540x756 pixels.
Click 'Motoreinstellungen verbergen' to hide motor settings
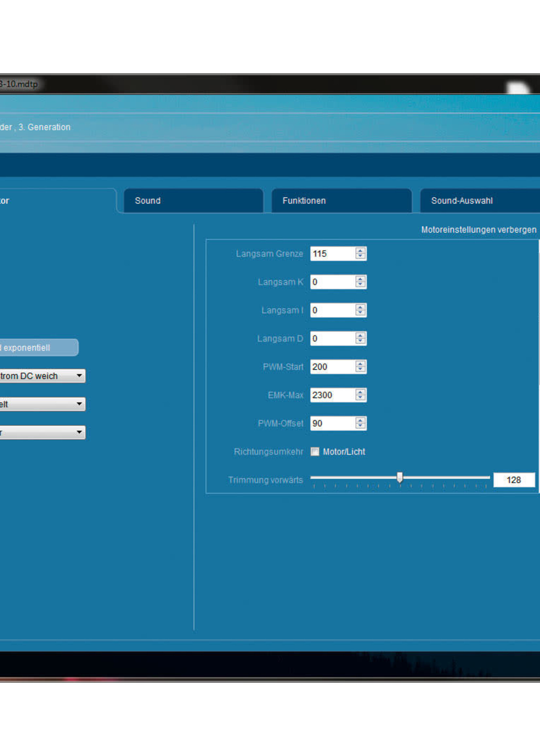[x=479, y=230]
